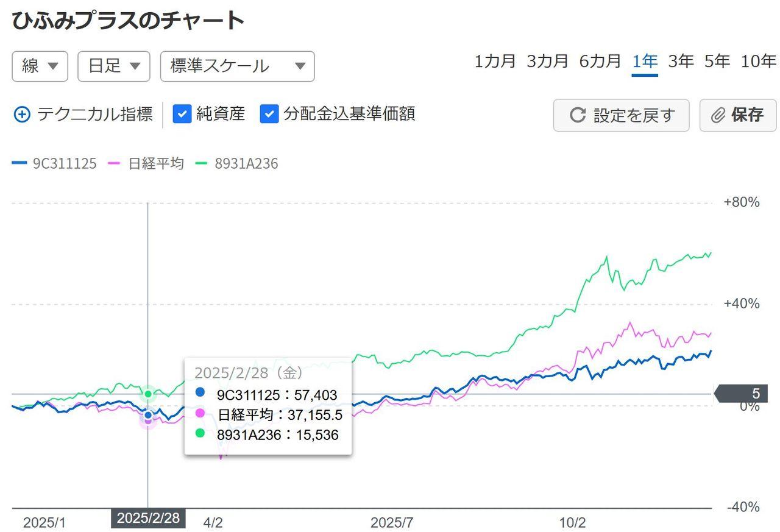
Task: Select the 10年 period tab
Action: coord(758,62)
